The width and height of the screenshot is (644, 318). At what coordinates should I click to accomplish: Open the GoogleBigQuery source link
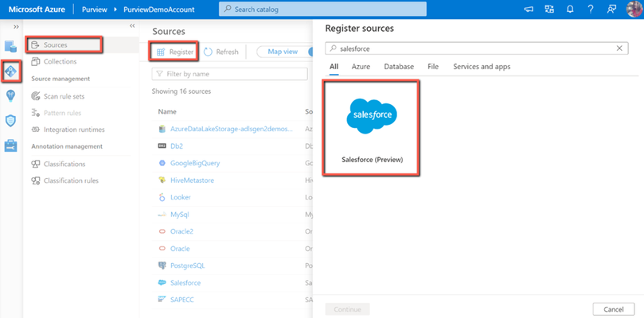pos(195,163)
